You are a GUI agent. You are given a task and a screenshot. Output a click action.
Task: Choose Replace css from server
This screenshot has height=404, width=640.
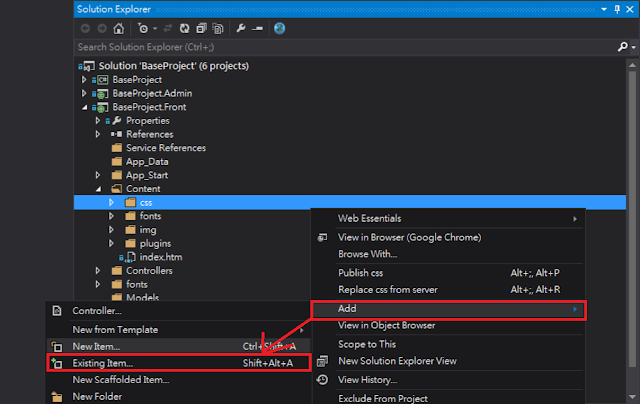(x=448, y=290)
